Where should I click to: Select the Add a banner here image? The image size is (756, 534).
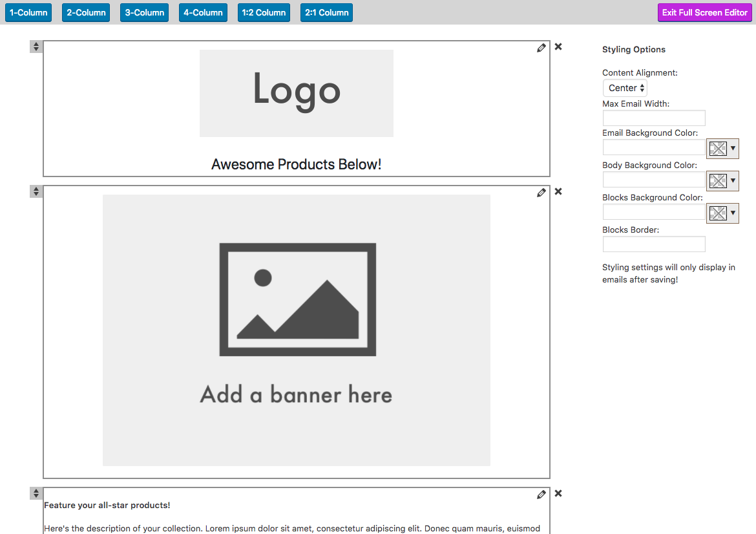[297, 330]
